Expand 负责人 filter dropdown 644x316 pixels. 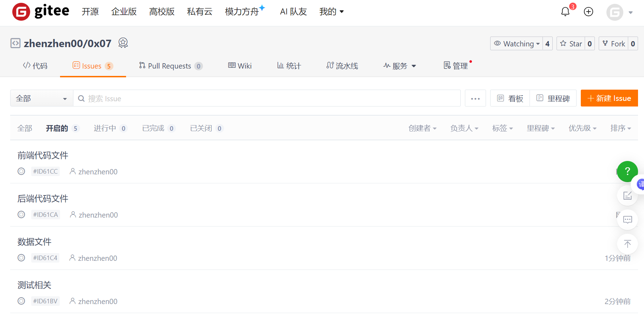pyautogui.click(x=464, y=128)
